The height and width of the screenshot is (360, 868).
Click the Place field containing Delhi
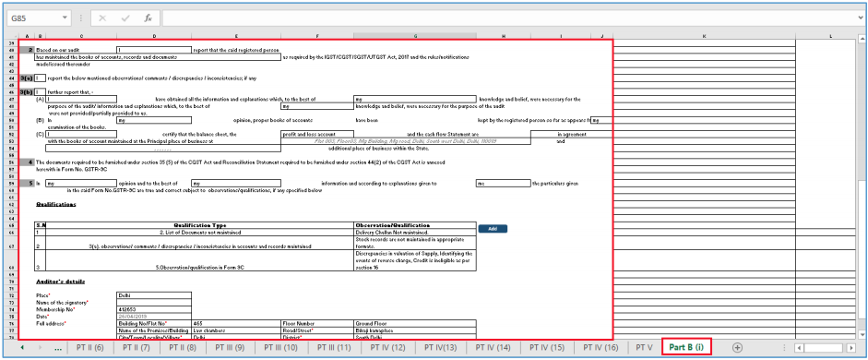(x=154, y=295)
